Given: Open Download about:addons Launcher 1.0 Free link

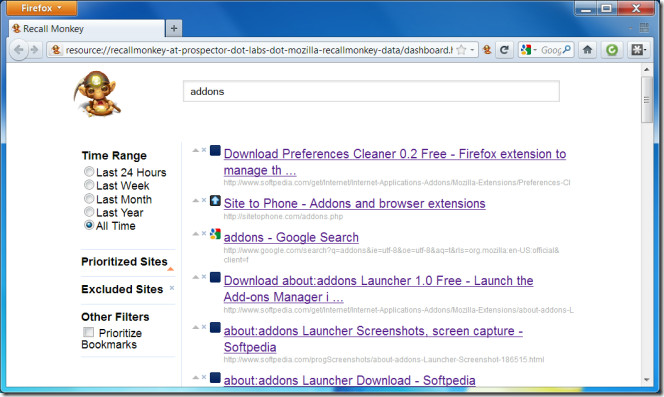Looking at the screenshot, I should pyautogui.click(x=378, y=289).
